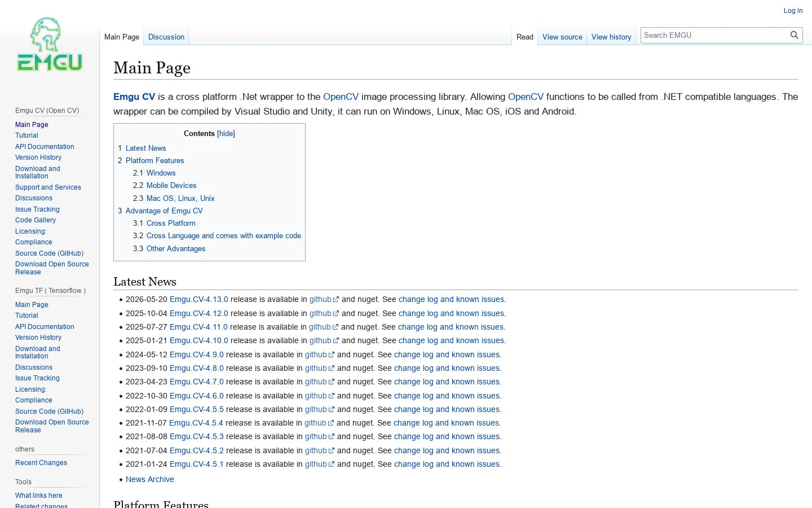
Task: Jump to 3.3 Other Advantages in Contents
Action: (169, 249)
